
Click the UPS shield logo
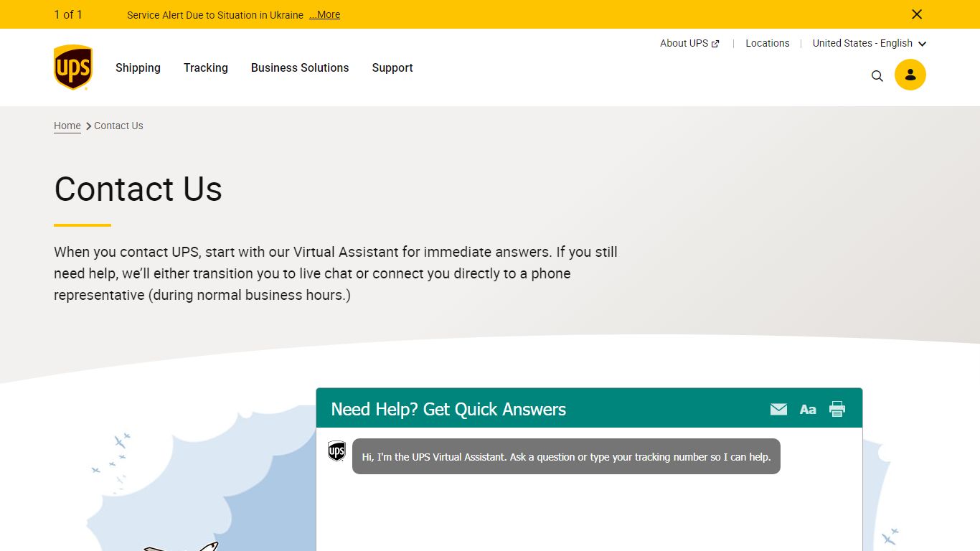click(x=73, y=67)
